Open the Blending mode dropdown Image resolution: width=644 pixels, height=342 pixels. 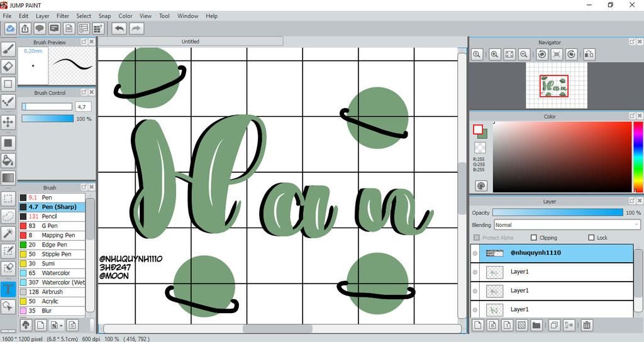click(567, 225)
